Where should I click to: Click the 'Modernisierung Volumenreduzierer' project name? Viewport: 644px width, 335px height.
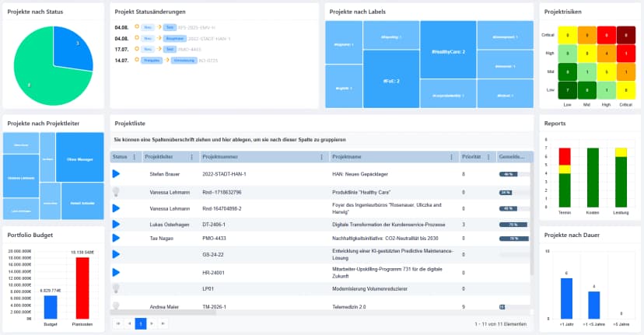tap(369, 288)
